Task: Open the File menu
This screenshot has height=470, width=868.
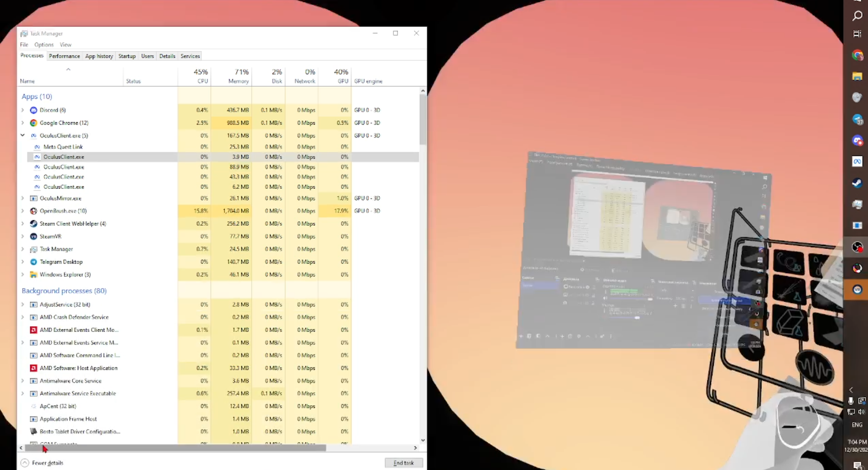Action: click(x=24, y=45)
